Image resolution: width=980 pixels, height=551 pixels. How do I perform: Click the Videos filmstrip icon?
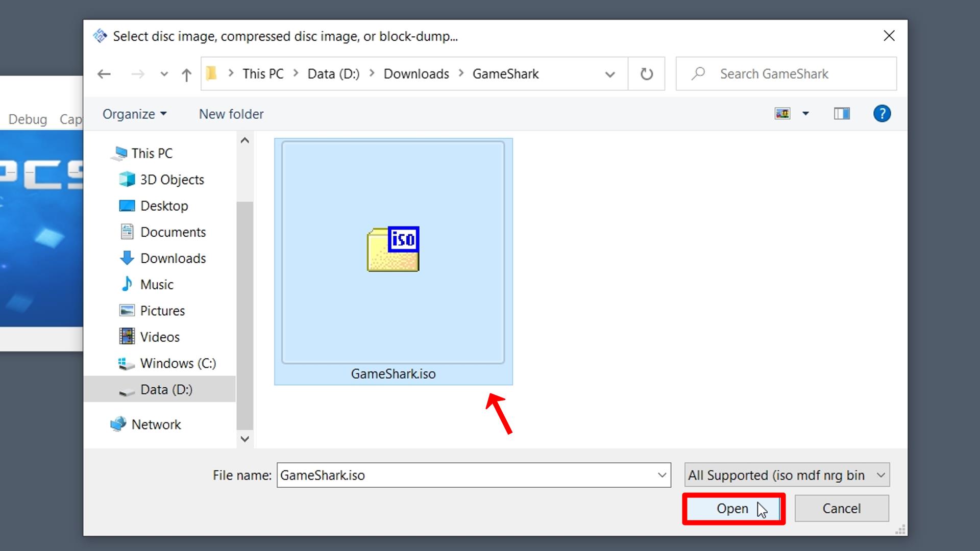click(x=127, y=337)
